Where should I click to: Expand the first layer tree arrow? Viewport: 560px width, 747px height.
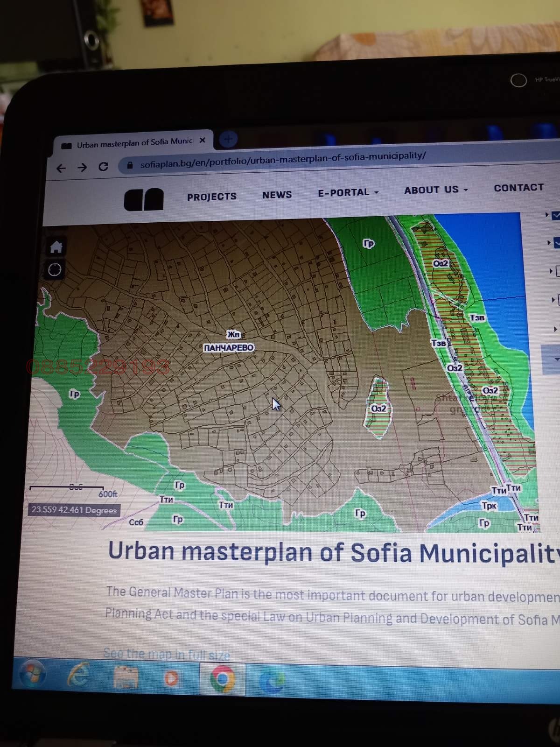pyautogui.click(x=547, y=215)
